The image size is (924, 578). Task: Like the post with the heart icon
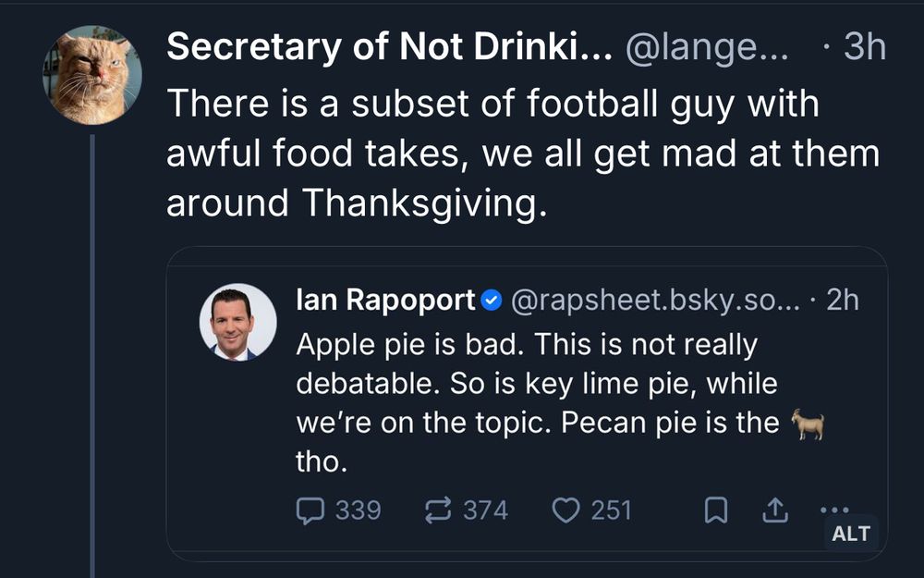click(565, 510)
